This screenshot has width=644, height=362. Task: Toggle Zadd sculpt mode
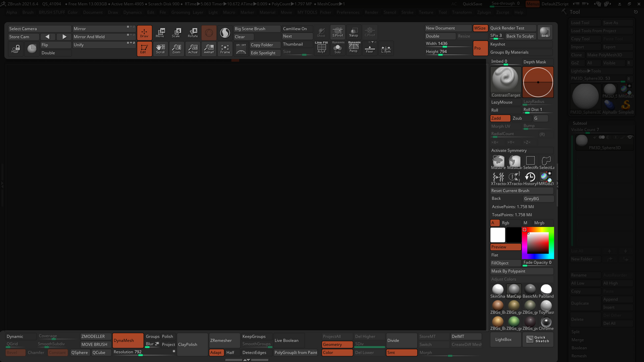tap(500, 118)
